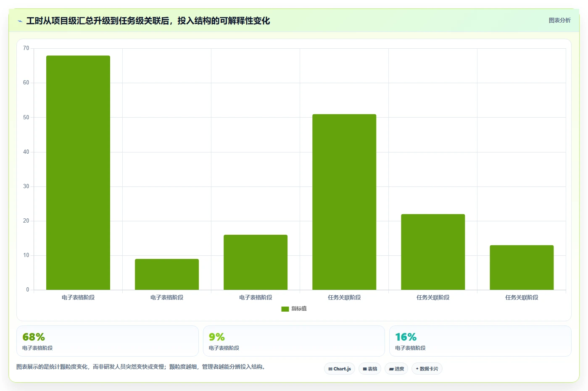The width and height of the screenshot is (588, 391).
Task: Click the y-axis tick label 30
Action: pyautogui.click(x=26, y=186)
